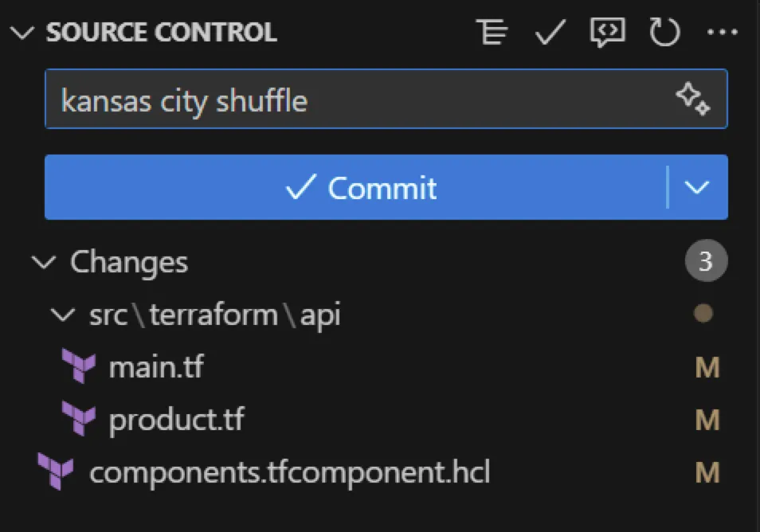Click the Changes count badge showing 3
Viewport: 760px width, 532px height.
point(705,262)
